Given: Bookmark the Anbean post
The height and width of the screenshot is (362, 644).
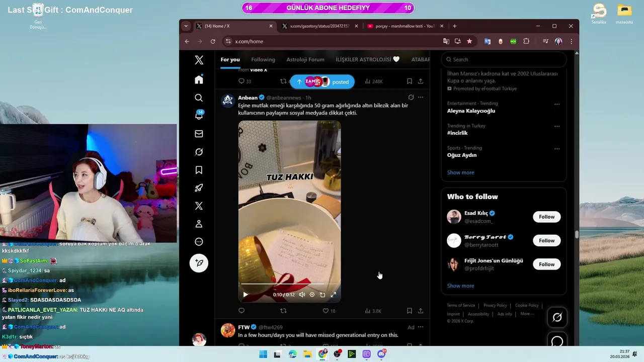Looking at the screenshot, I should [410, 311].
